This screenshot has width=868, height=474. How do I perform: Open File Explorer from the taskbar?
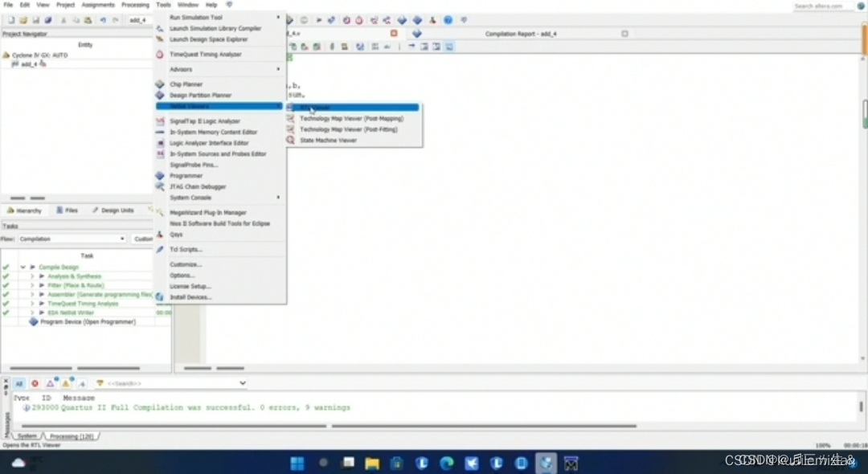372,463
